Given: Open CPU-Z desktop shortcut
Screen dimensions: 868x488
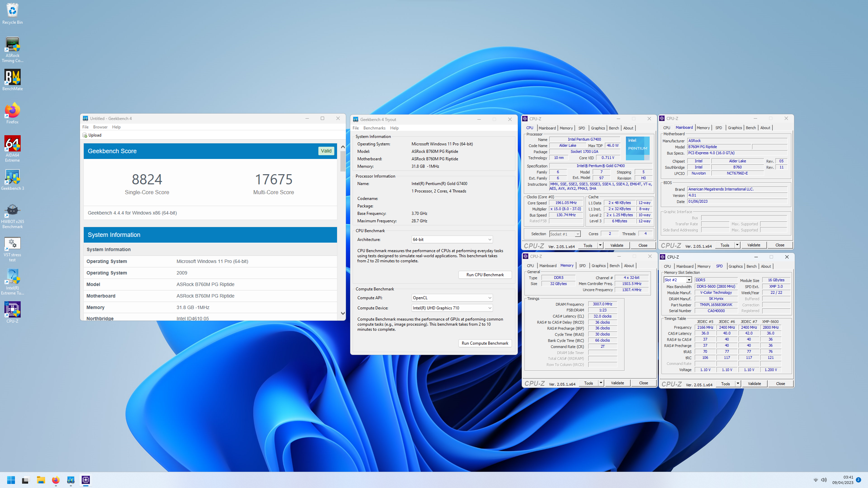Looking at the screenshot, I should pos(13,312).
